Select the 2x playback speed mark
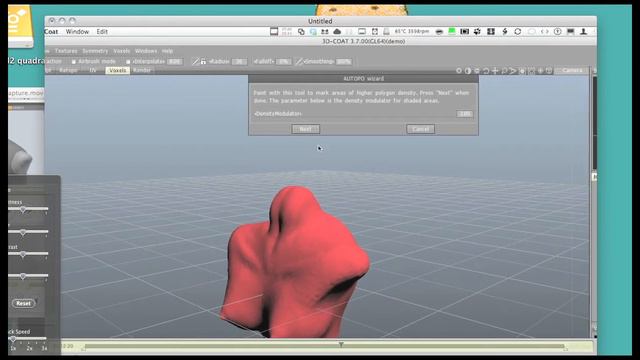Image resolution: width=640 pixels, height=360 pixels. 29,349
